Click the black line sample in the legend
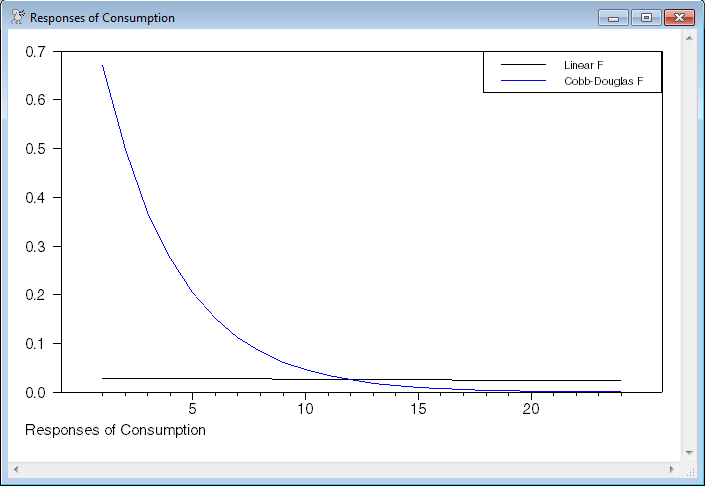Viewport: 705px width, 486px height. [x=523, y=65]
